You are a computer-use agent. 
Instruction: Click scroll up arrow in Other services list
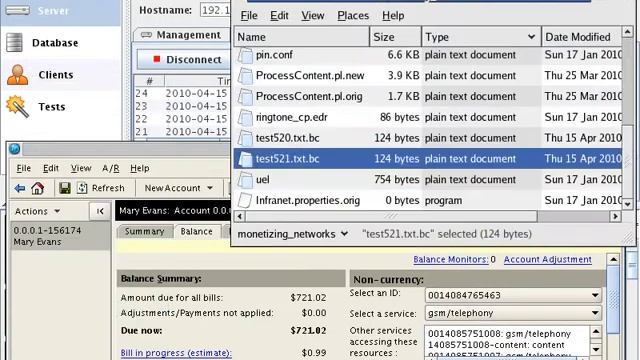click(x=596, y=331)
